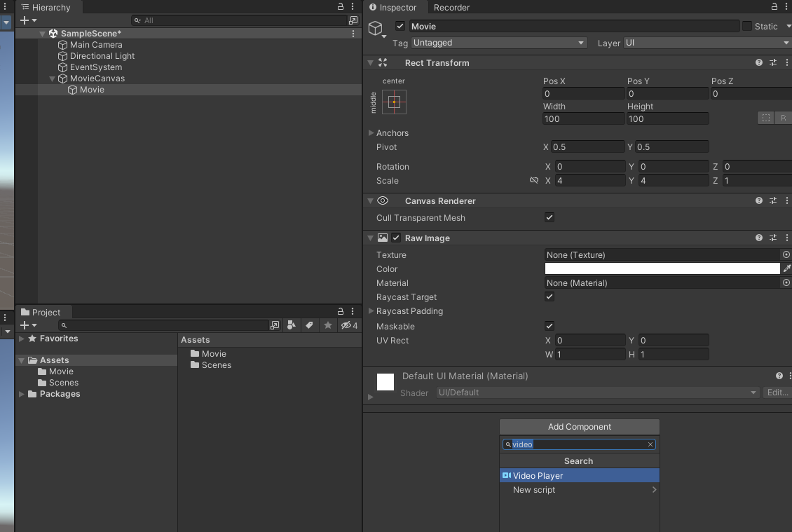This screenshot has height=532, width=792.
Task: Uncheck the Maskable checkbox
Action: (549, 326)
